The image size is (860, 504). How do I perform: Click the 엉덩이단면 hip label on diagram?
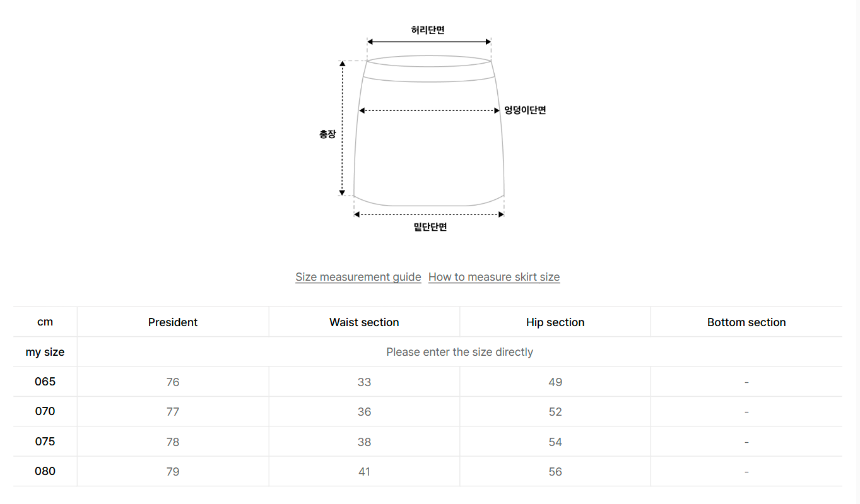pyautogui.click(x=525, y=110)
